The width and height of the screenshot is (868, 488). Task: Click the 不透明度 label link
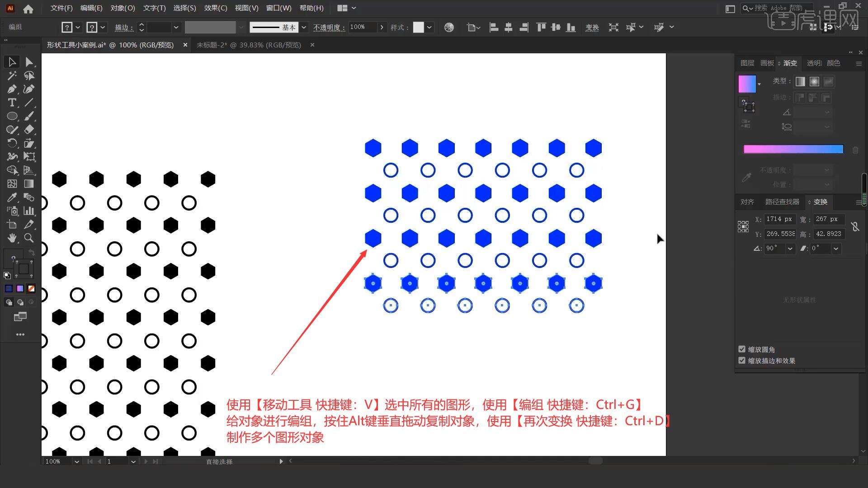(329, 28)
